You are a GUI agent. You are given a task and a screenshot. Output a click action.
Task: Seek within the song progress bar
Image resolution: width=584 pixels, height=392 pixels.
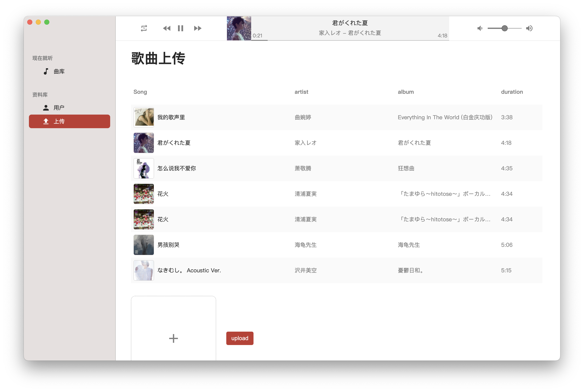pos(350,40)
